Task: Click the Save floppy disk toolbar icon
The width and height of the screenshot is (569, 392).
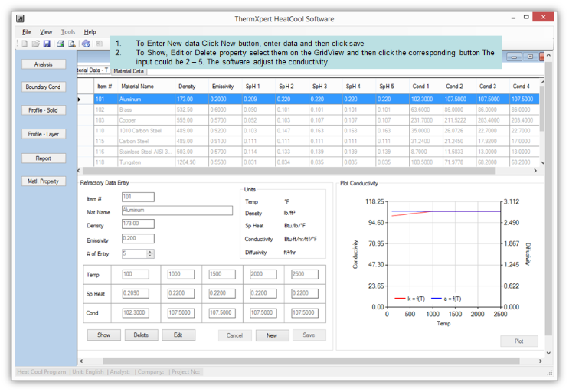Action: coord(47,44)
